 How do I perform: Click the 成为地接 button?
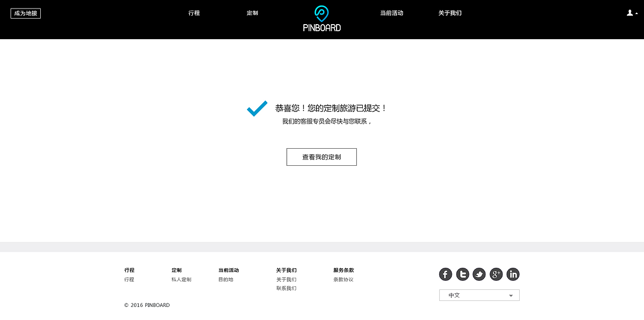tap(26, 13)
